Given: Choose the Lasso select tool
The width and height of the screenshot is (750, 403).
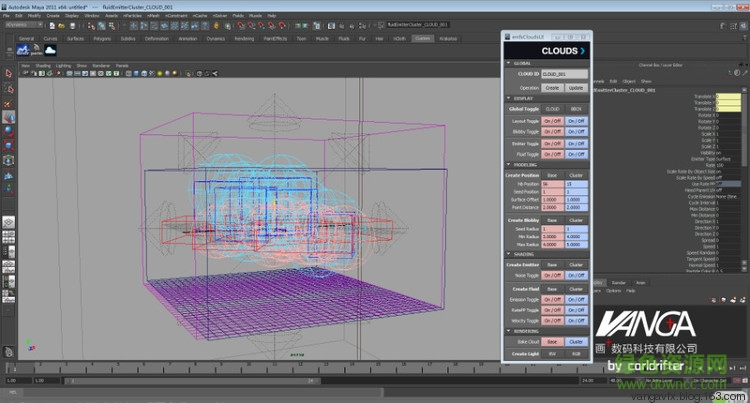Looking at the screenshot, I should point(8,87).
